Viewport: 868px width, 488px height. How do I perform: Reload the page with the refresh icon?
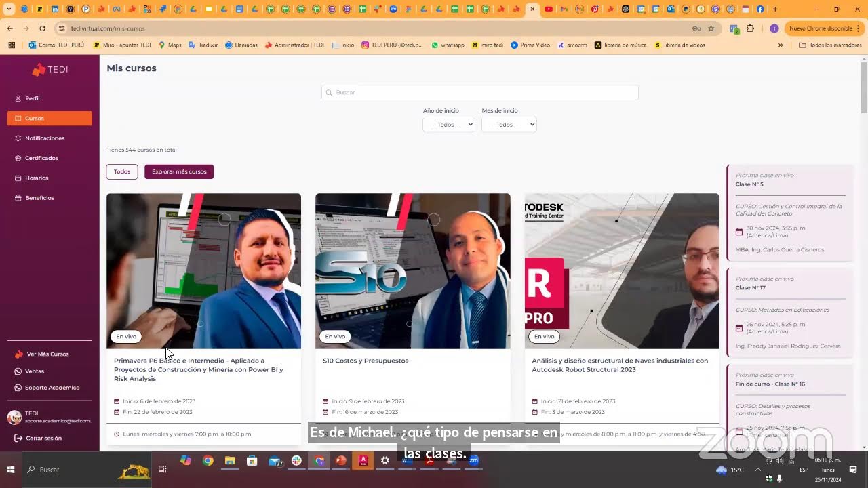pos(43,28)
